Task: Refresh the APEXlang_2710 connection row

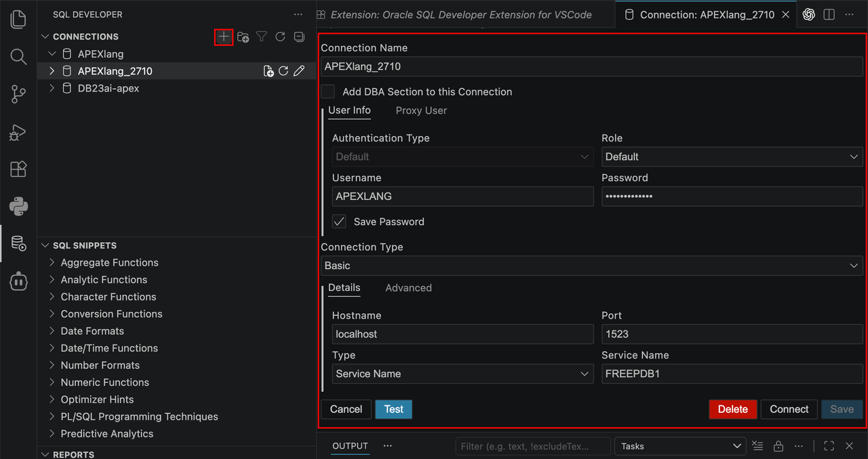Action: 283,71
